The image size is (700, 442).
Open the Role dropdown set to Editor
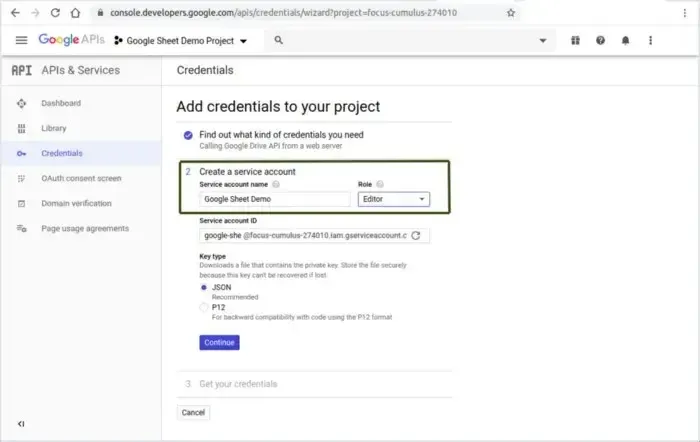click(394, 199)
